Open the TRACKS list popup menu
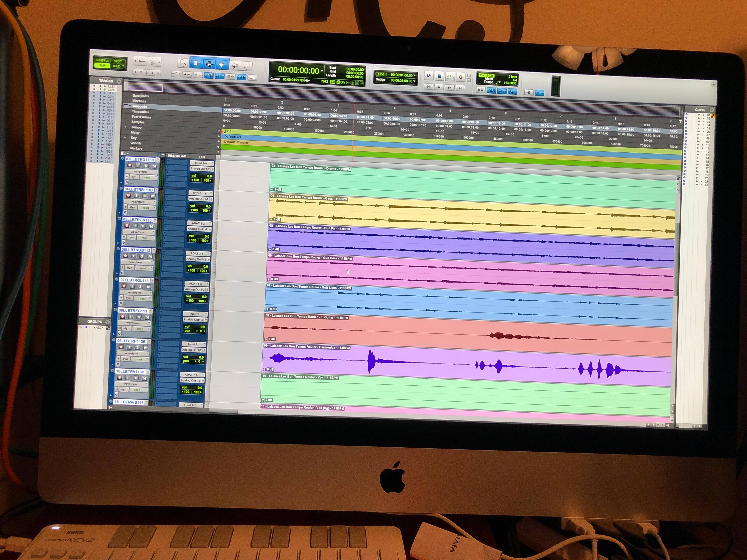The width and height of the screenshot is (747, 560). point(118,81)
